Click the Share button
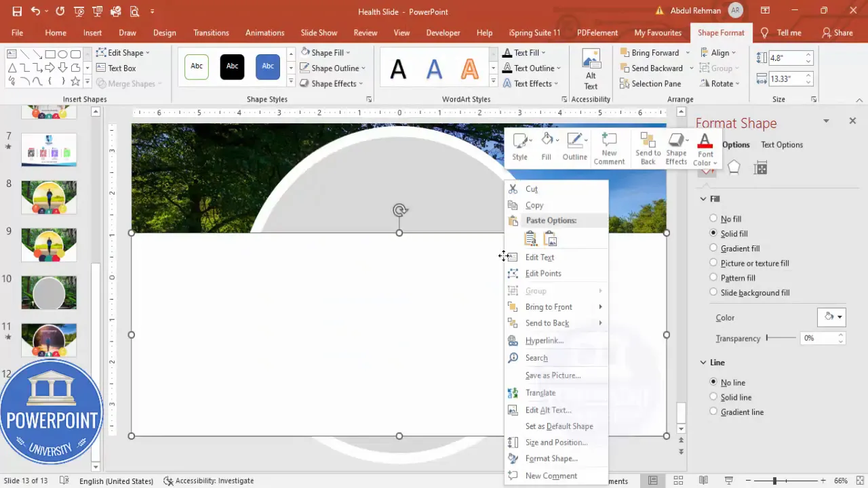Image resolution: width=868 pixels, height=488 pixels. coord(837,33)
